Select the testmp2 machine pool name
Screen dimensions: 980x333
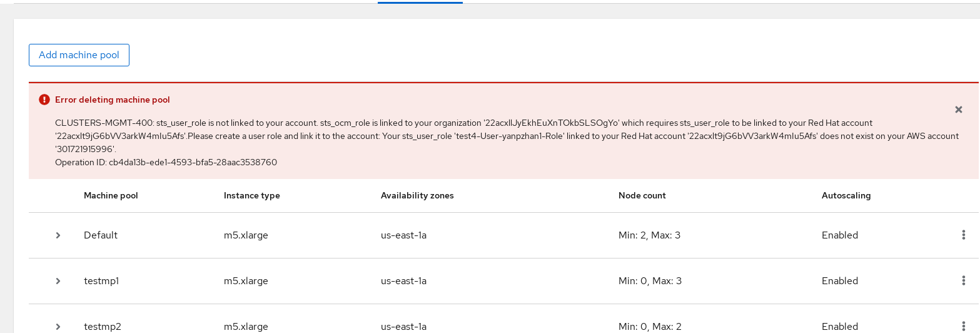point(103,326)
